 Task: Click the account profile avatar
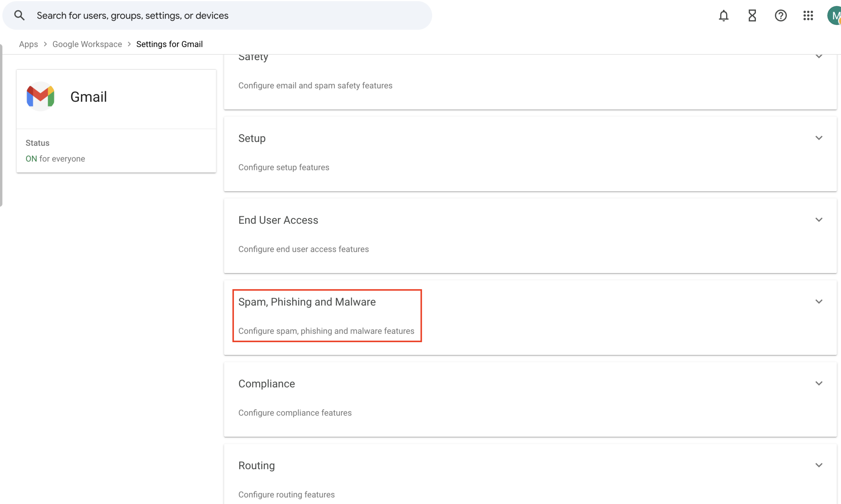tap(834, 16)
